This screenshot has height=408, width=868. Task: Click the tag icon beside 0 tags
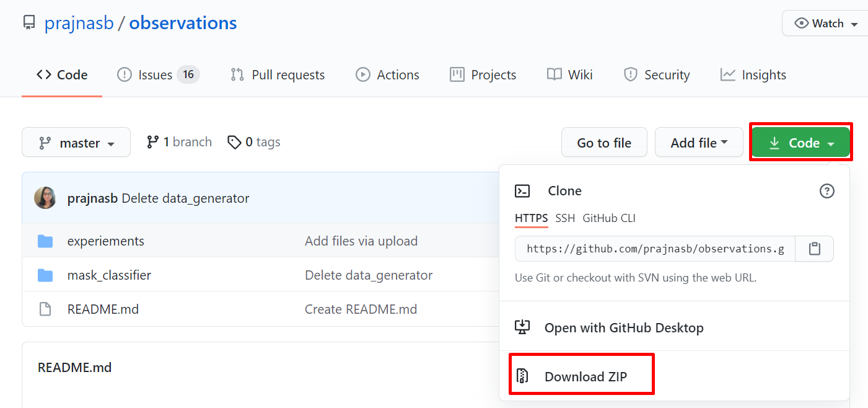[234, 143]
